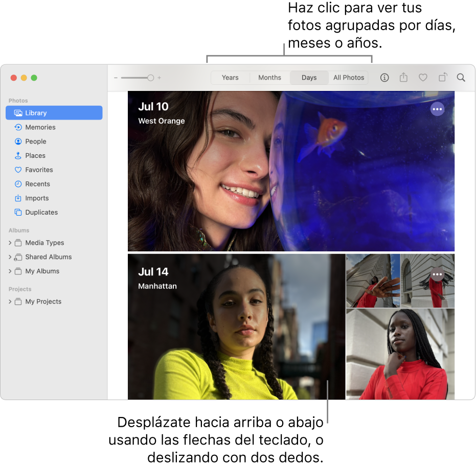This screenshot has width=476, height=466.
Task: Open Favorites in the sidebar
Action: [x=39, y=170]
